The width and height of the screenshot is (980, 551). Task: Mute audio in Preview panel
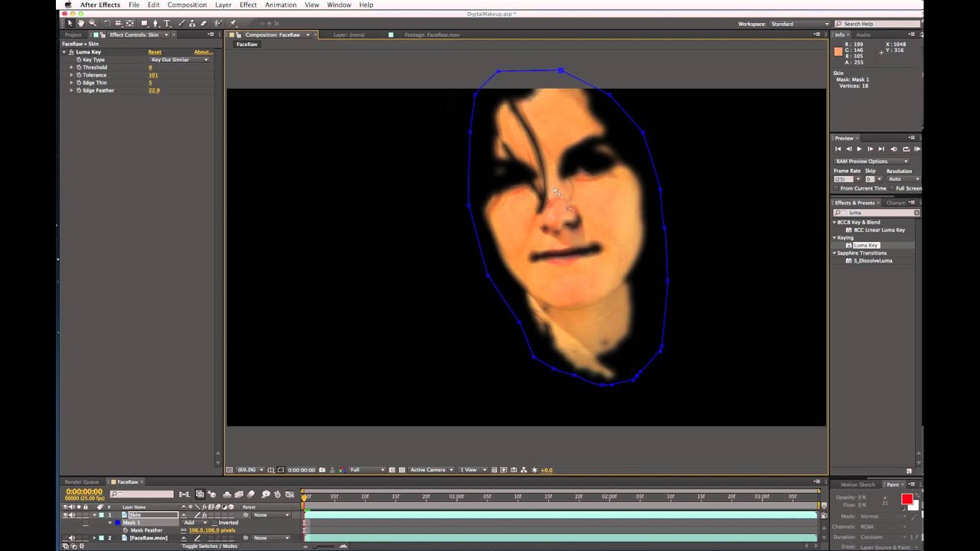893,148
